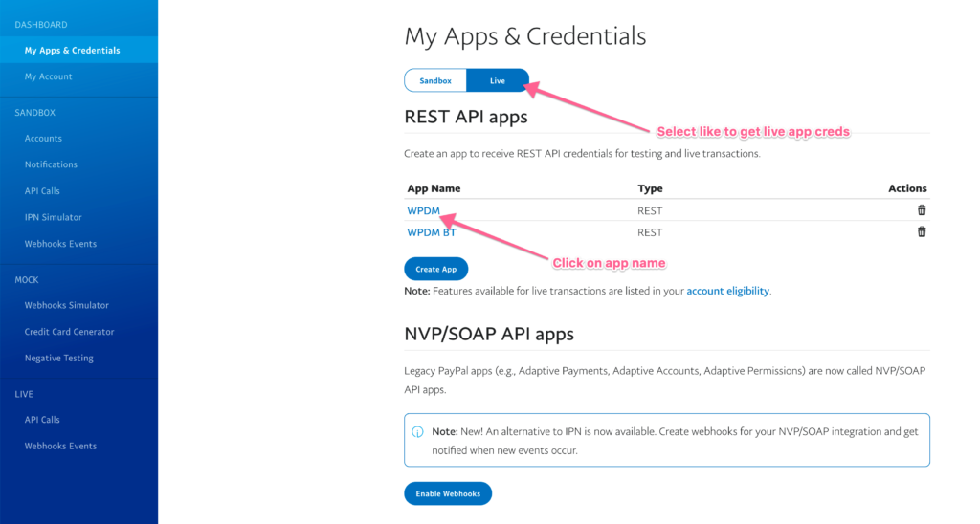Click the App Name column header

coord(434,188)
